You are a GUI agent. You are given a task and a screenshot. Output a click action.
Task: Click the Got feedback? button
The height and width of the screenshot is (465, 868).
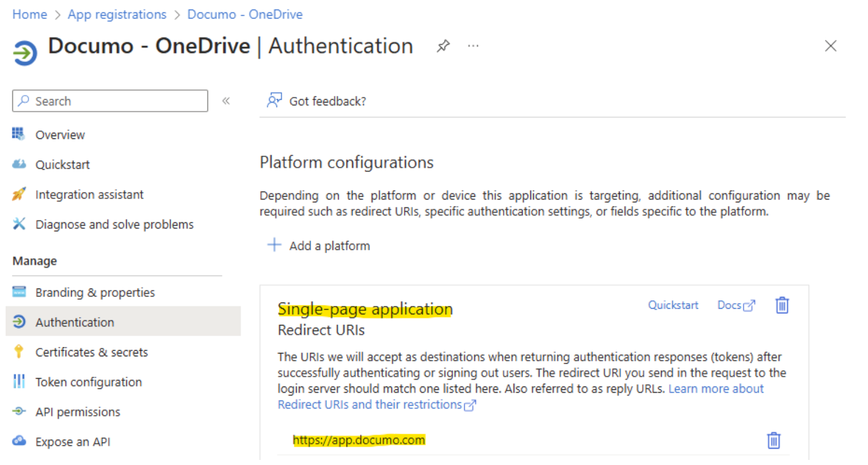[316, 101]
